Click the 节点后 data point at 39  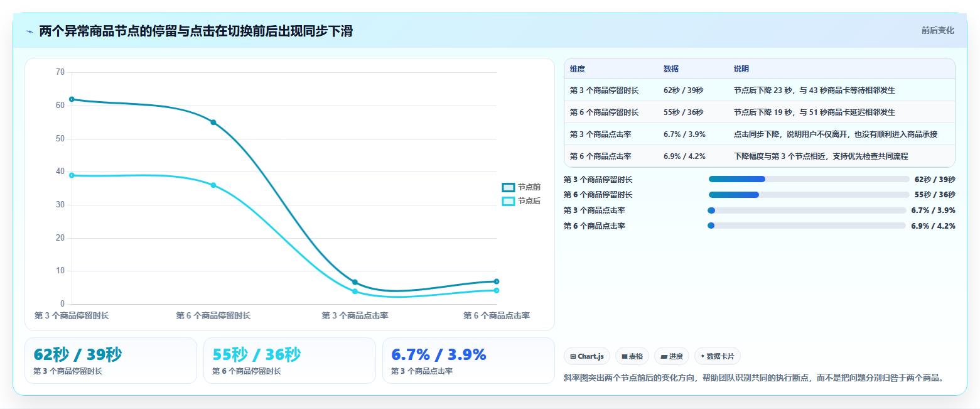(x=72, y=175)
